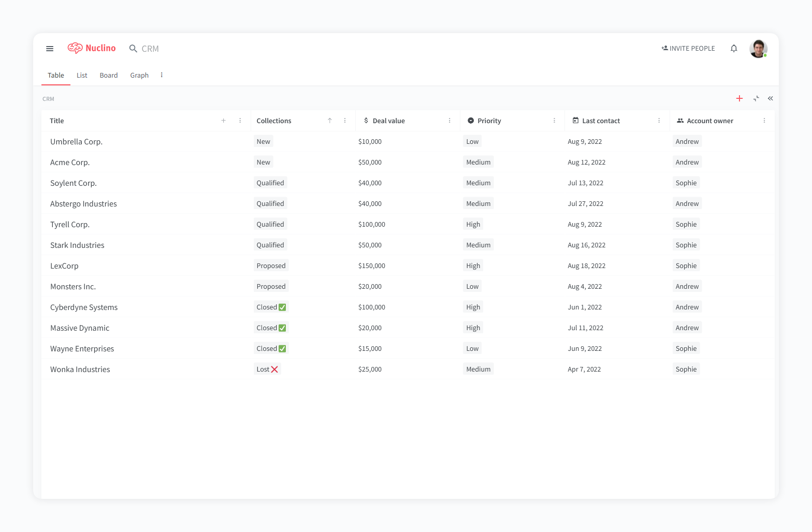812x532 pixels.
Task: Open Account owner column options menu
Action: [764, 121]
